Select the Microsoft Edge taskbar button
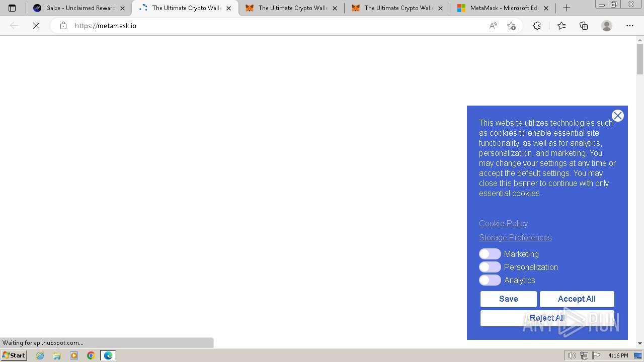 (108, 355)
